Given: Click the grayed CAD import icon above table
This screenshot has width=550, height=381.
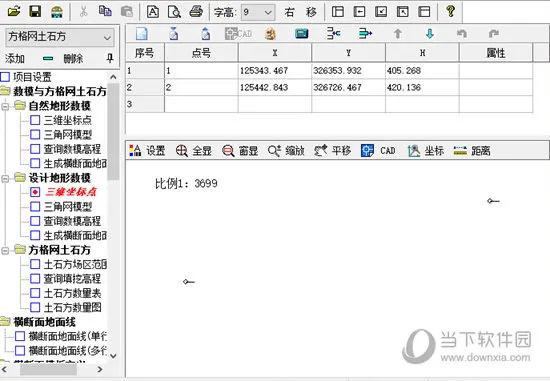Looking at the screenshot, I should click(238, 34).
